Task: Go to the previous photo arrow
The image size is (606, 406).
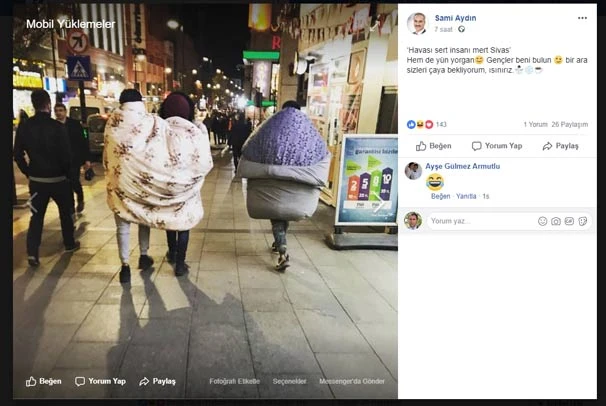Action: (x=32, y=202)
